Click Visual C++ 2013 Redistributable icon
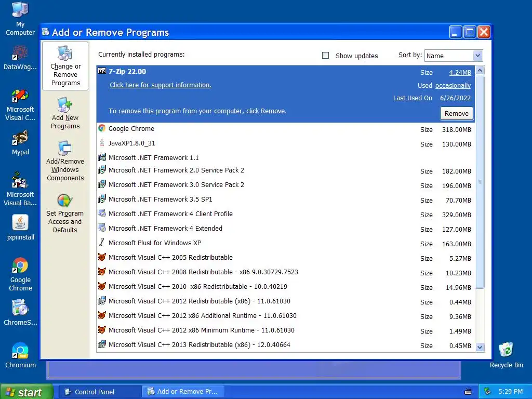This screenshot has height=399, width=532. (x=102, y=344)
